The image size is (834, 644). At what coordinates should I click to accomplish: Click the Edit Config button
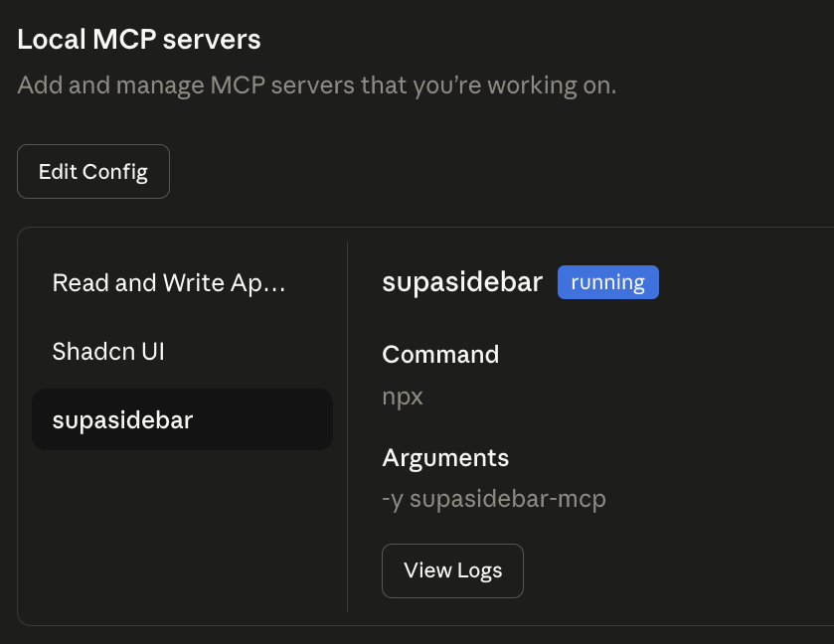(93, 171)
